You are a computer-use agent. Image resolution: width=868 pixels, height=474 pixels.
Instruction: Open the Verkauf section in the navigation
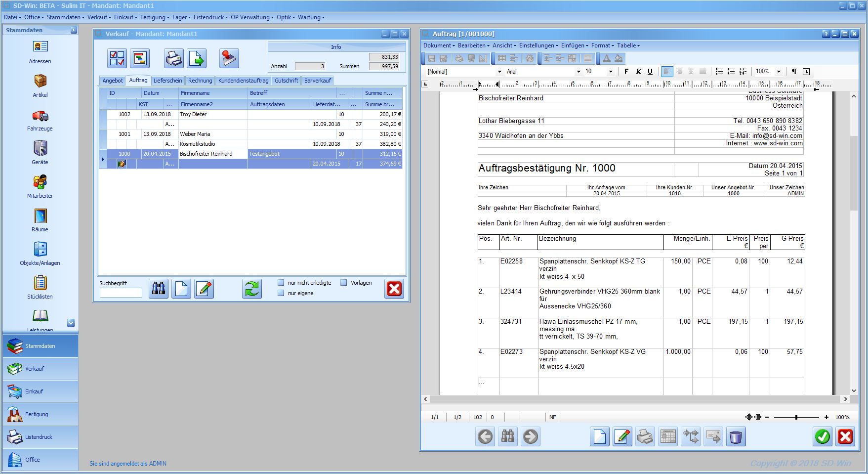coord(40,369)
